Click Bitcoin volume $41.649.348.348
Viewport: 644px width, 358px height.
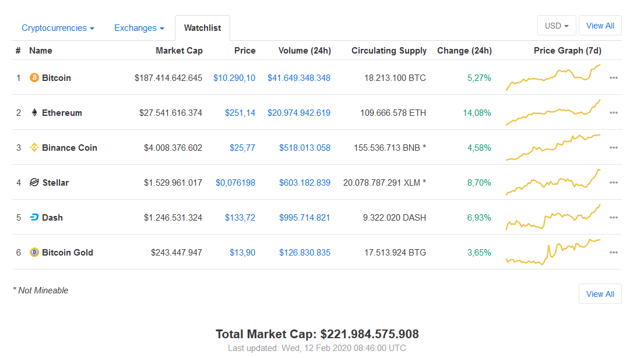tap(299, 78)
